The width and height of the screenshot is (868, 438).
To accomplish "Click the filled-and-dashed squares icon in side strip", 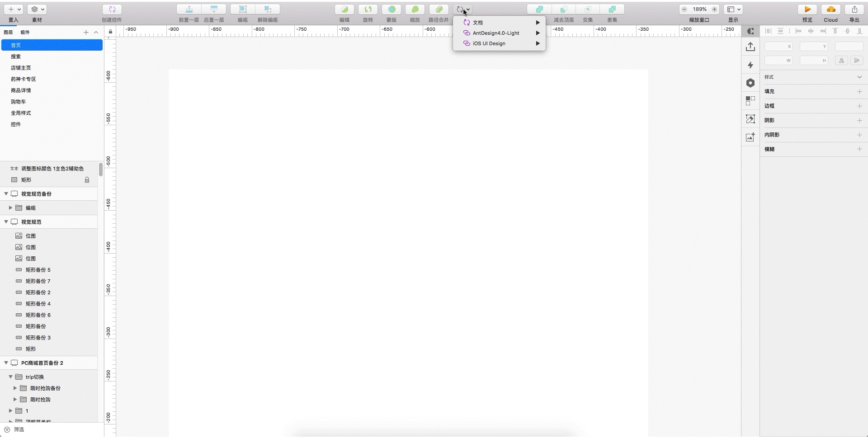I will coord(750,101).
